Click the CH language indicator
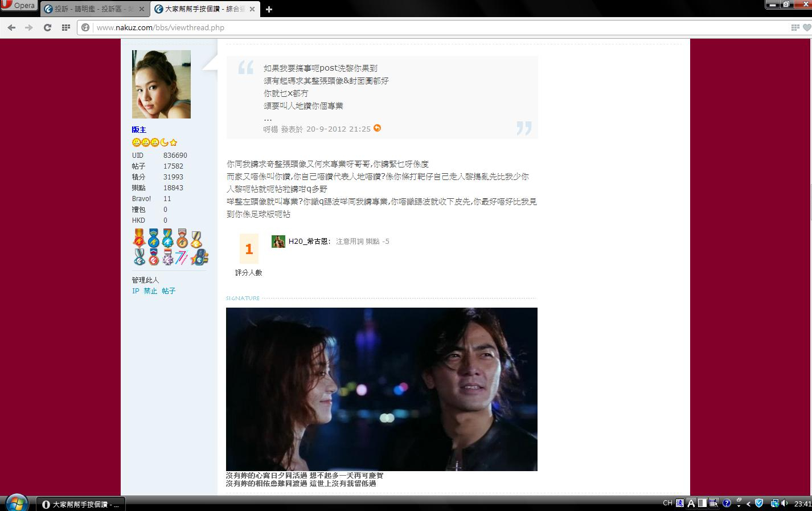Viewport: 812px width, 511px height. pyautogui.click(x=668, y=503)
